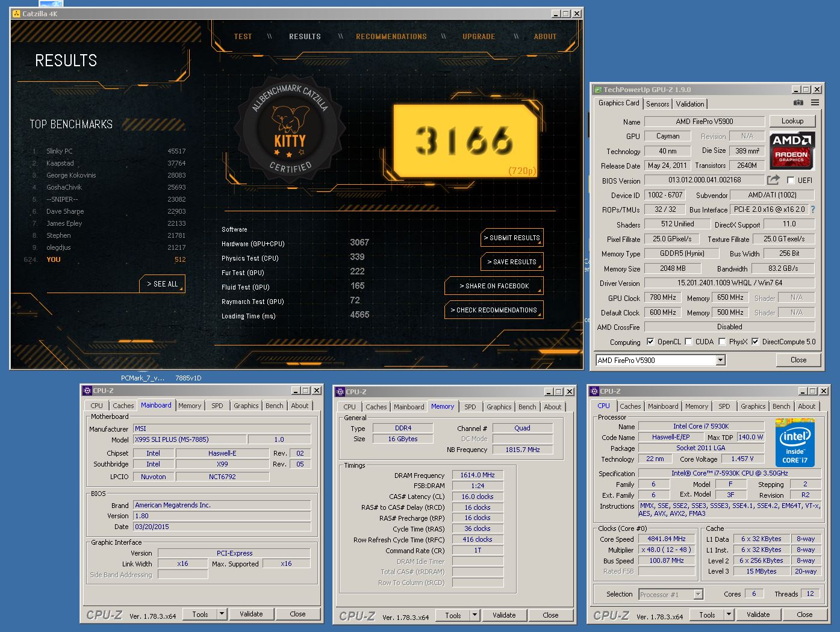Click the AMD Radeon Graphics logo
The height and width of the screenshot is (632, 840).
[x=792, y=150]
